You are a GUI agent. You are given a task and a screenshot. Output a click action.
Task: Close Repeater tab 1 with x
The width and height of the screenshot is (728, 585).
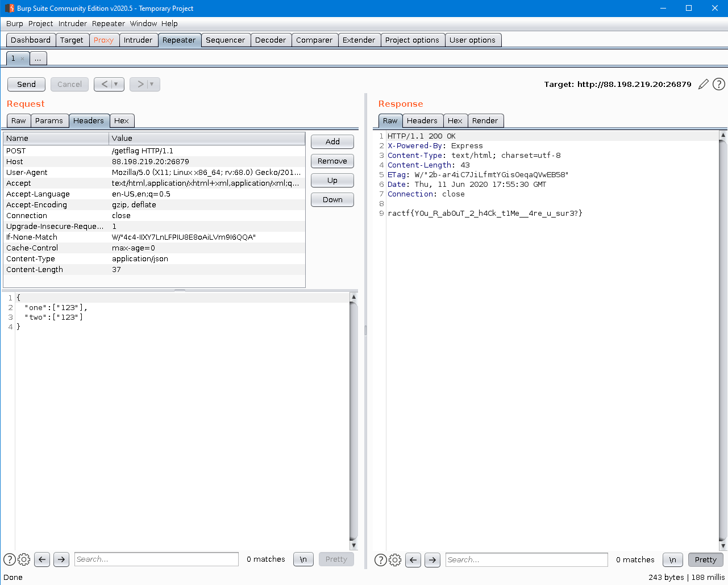click(x=22, y=58)
